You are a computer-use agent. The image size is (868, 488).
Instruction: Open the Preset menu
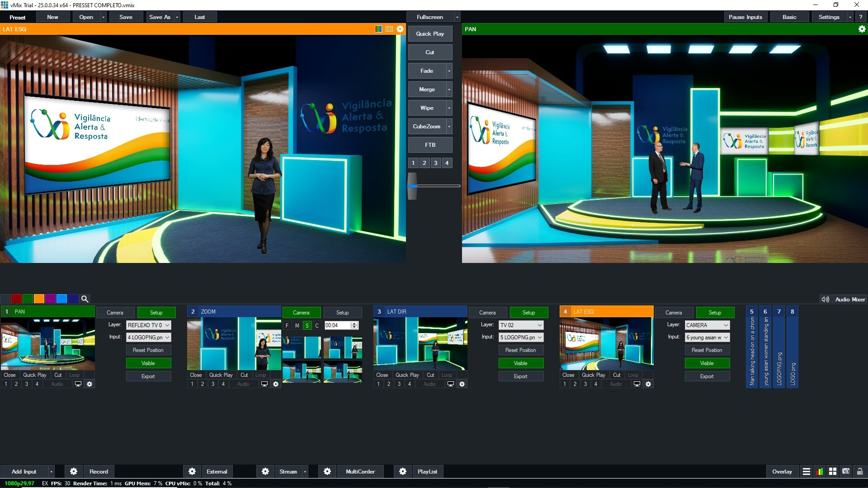click(x=18, y=17)
